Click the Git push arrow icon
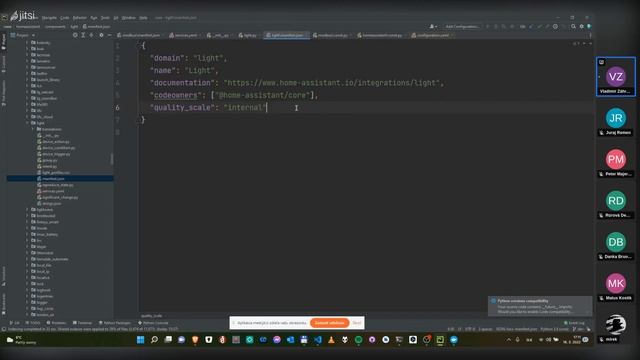 click(547, 26)
